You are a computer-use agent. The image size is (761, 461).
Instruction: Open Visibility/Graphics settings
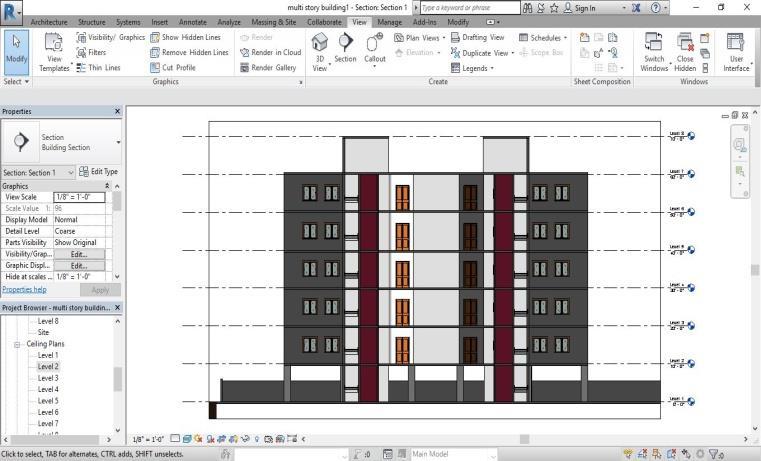[x=111, y=37]
